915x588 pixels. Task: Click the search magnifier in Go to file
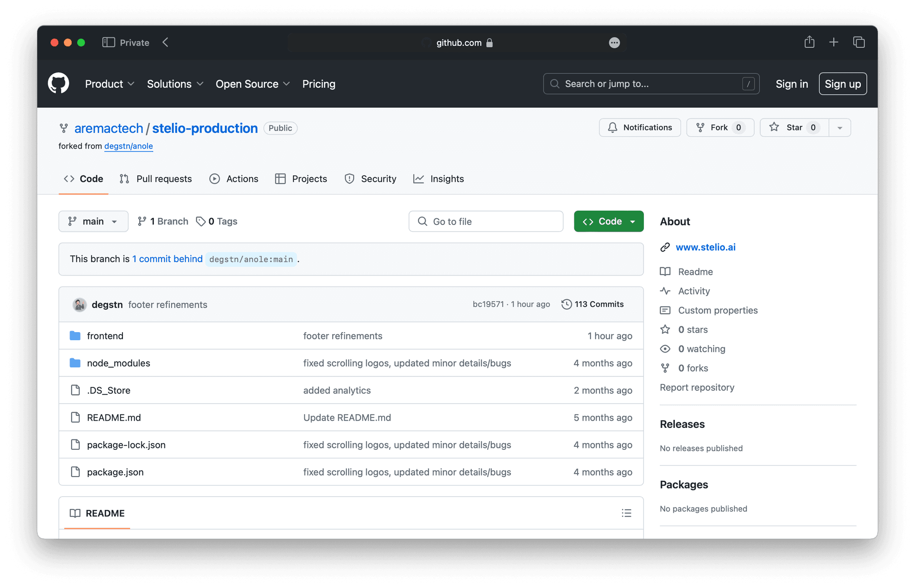(x=423, y=221)
